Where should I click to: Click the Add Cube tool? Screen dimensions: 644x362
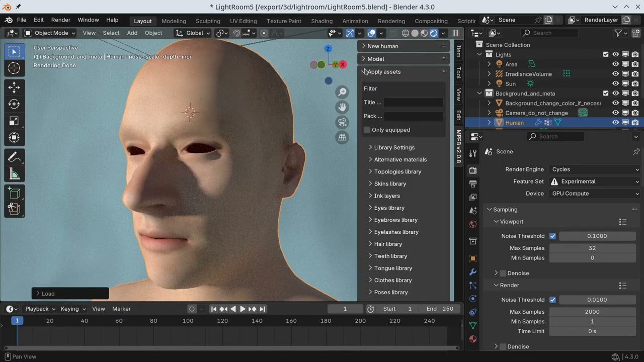[x=14, y=193]
